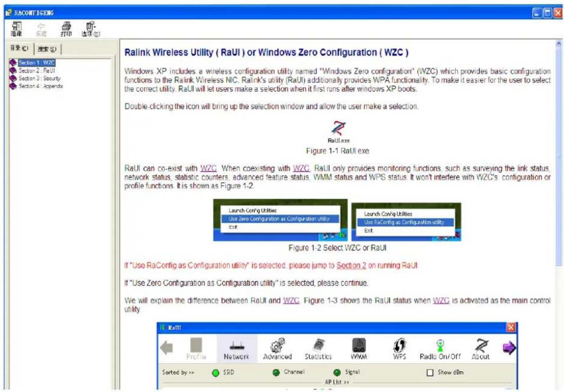Maximize the RACONFIGENG window
The width and height of the screenshot is (564, 392).
coord(548,13)
